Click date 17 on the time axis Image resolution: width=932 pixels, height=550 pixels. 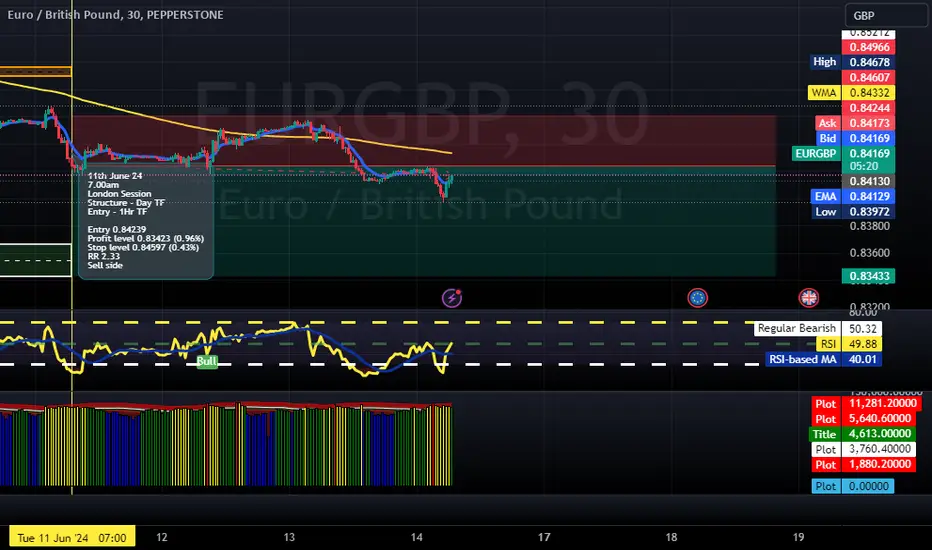pyautogui.click(x=544, y=537)
